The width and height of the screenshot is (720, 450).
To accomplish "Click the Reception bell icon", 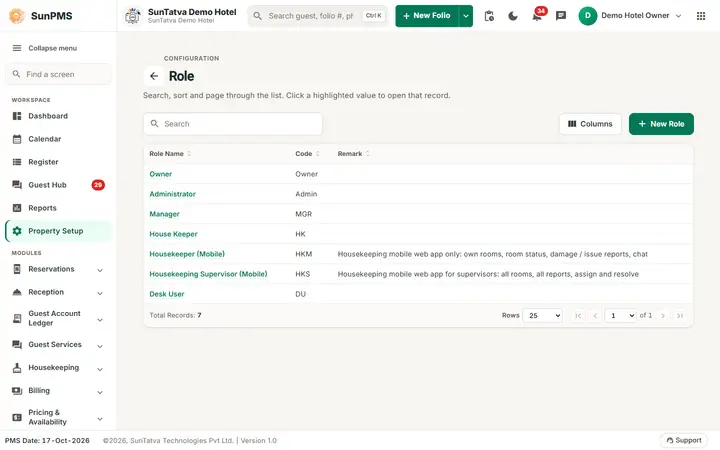I will point(17,292).
